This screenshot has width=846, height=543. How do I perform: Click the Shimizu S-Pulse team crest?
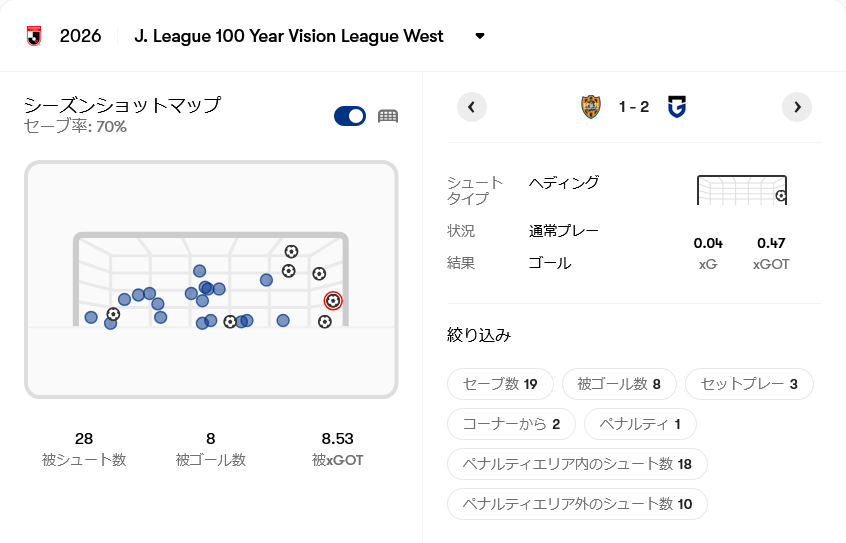tap(591, 107)
